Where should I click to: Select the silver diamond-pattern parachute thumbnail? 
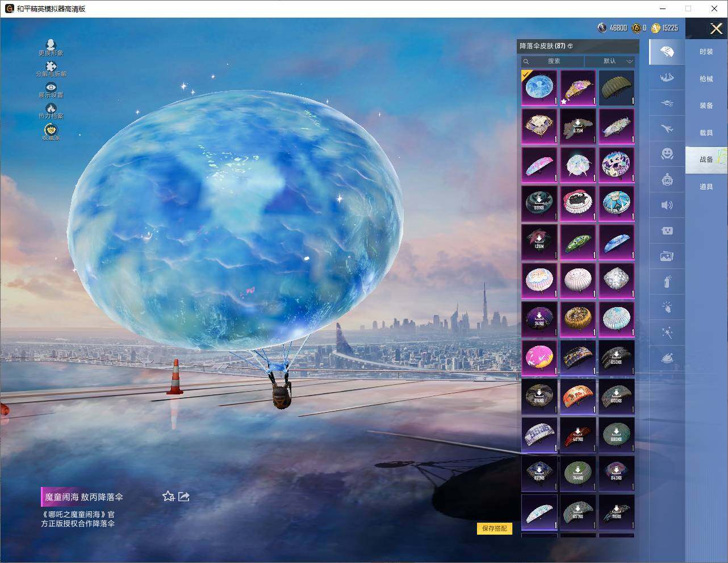tap(617, 281)
